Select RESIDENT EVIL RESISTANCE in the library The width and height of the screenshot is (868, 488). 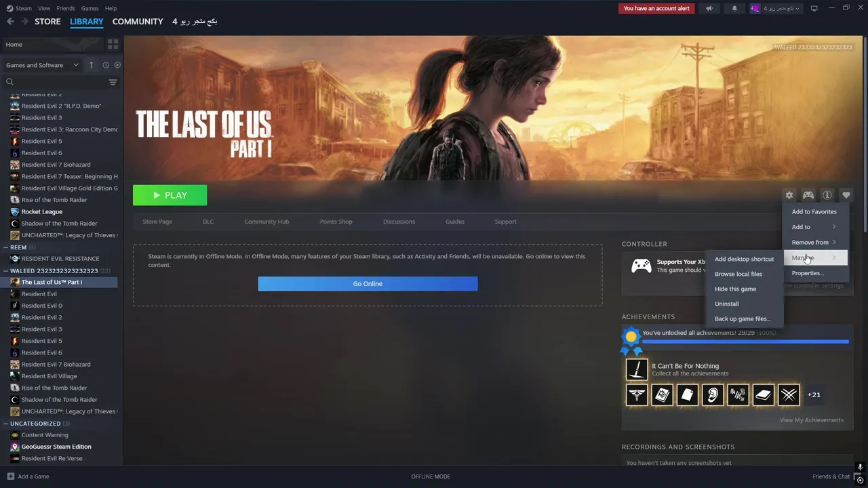click(x=60, y=258)
